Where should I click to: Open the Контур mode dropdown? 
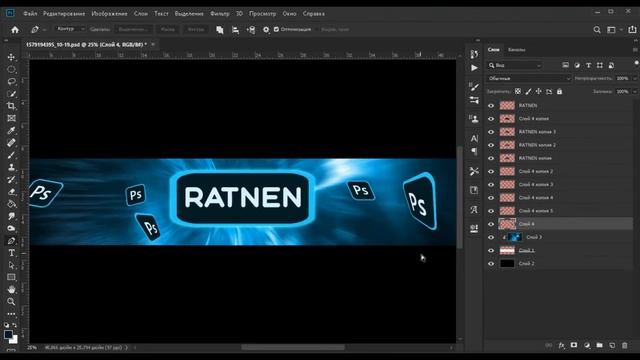[70, 29]
